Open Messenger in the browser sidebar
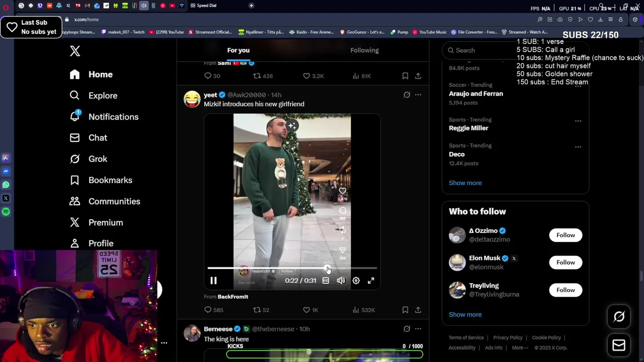The height and width of the screenshot is (362, 644). pyautogui.click(x=6, y=171)
